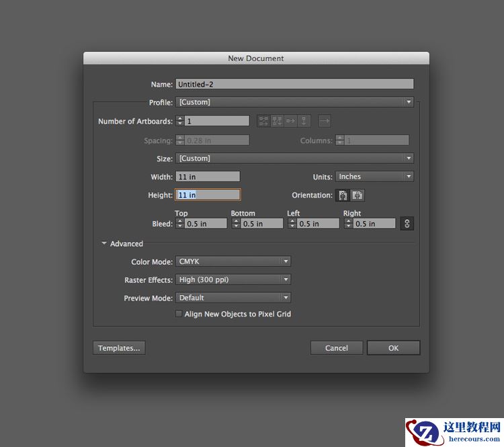Click the Name input field
Image resolution: width=504 pixels, height=447 pixels.
tap(294, 84)
